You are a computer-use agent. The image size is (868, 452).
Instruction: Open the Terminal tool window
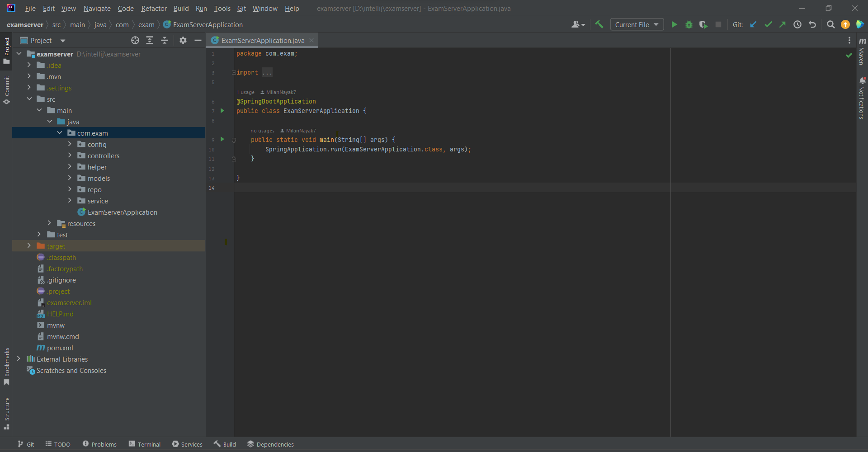(145, 444)
